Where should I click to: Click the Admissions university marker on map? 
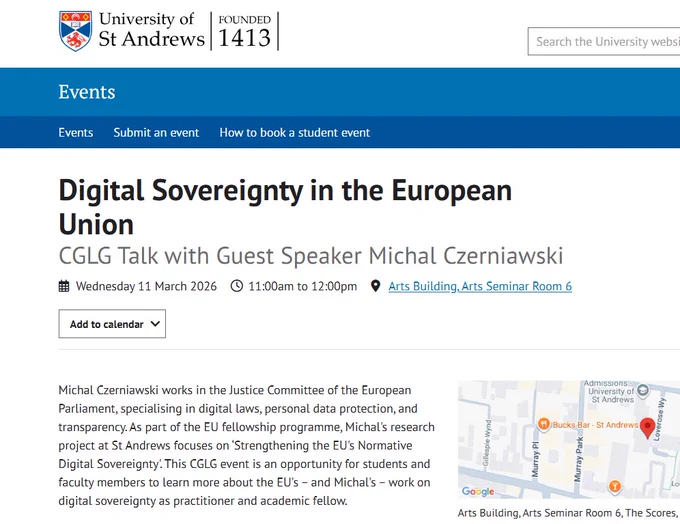643,390
